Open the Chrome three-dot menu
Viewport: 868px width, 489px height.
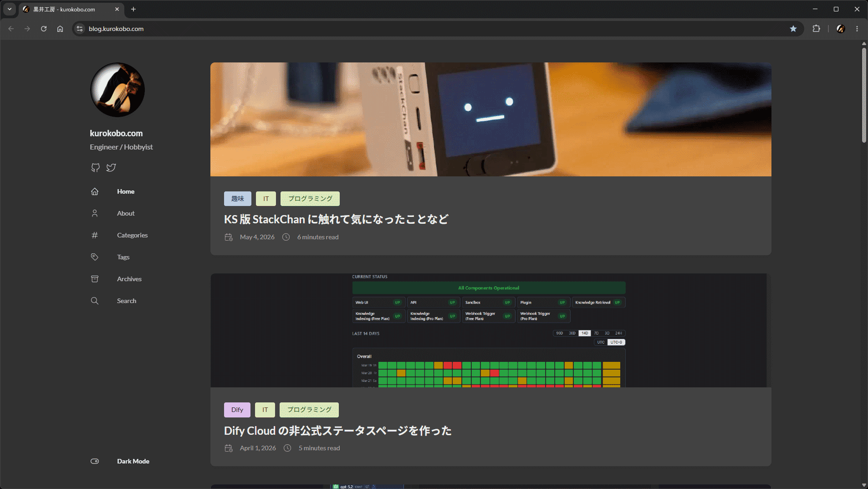[857, 29]
